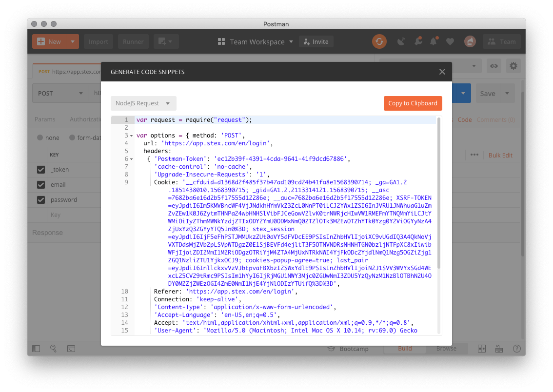Select the none body radio button

[x=40, y=137]
